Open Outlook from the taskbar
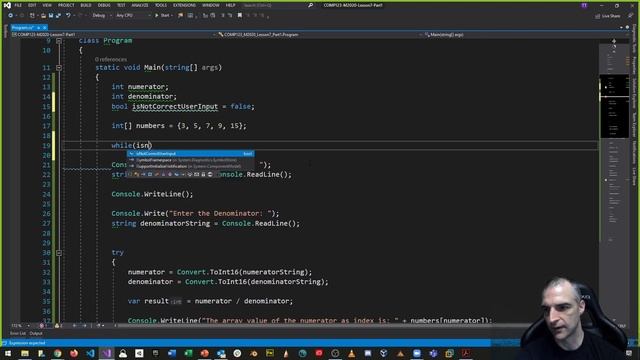640x360 pixels. tap(221, 353)
